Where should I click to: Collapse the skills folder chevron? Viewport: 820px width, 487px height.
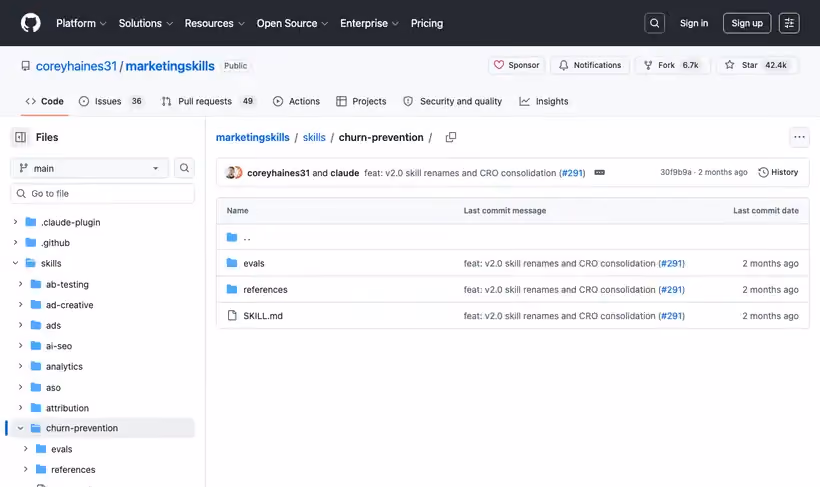15,263
